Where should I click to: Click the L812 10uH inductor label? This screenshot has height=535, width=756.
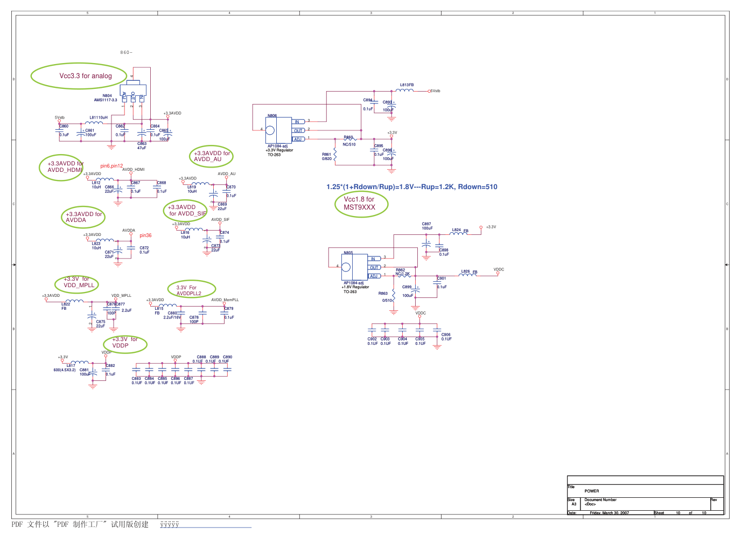pyautogui.click(x=96, y=185)
